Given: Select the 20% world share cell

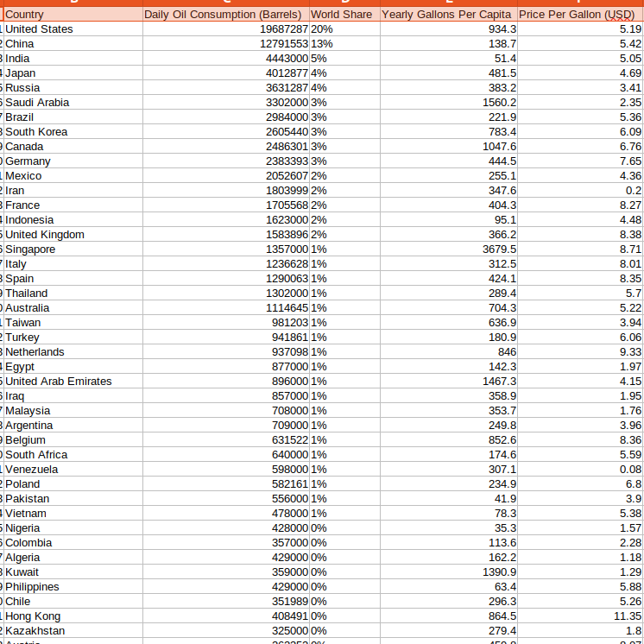Looking at the screenshot, I should tap(343, 29).
